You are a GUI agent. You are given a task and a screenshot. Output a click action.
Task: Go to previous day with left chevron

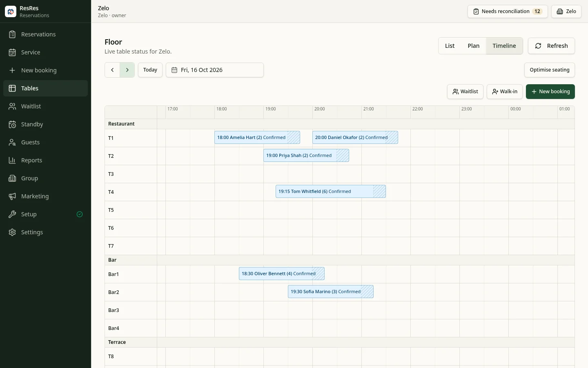point(112,70)
